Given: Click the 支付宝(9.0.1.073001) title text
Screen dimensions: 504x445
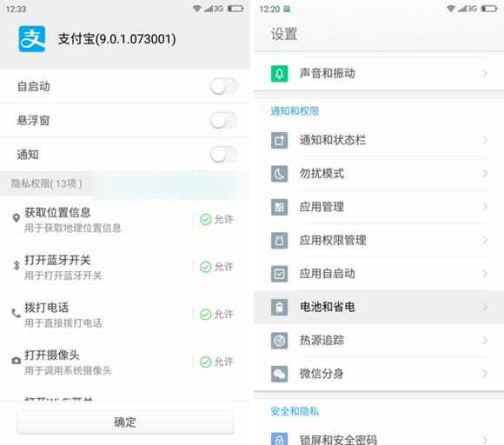Looking at the screenshot, I should pos(117,39).
